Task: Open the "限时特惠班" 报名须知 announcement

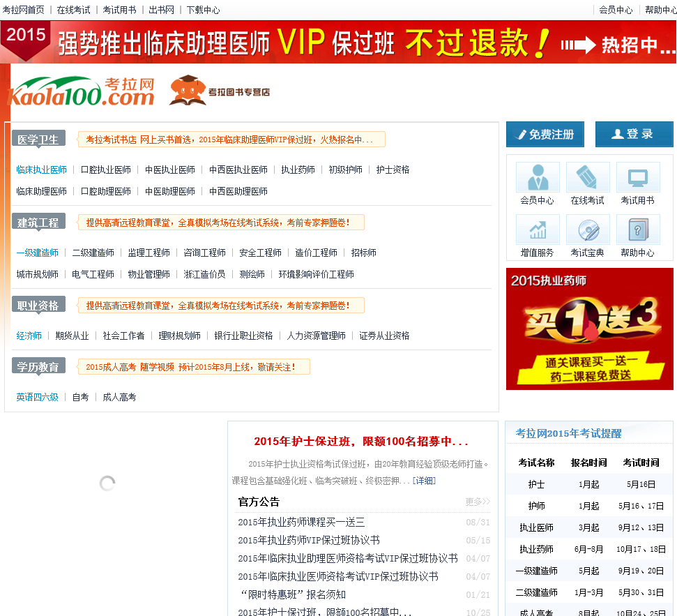Action: pyautogui.click(x=294, y=595)
